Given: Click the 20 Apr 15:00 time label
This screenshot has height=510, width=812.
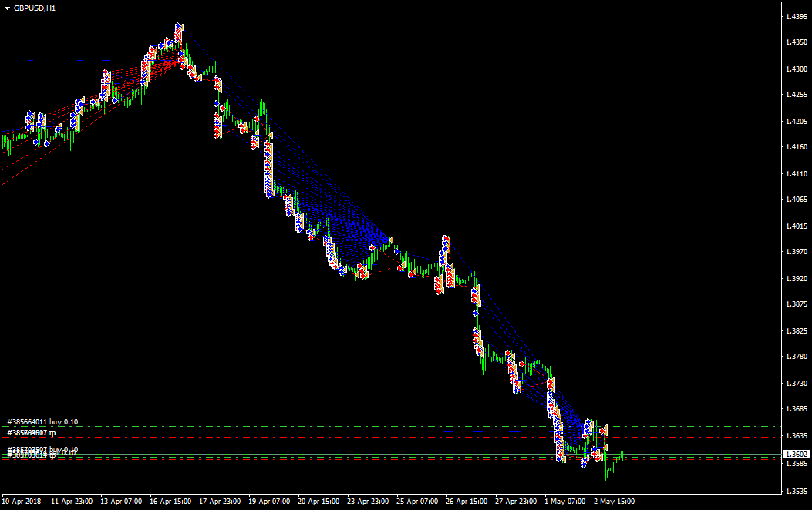Looking at the screenshot, I should point(318,502).
